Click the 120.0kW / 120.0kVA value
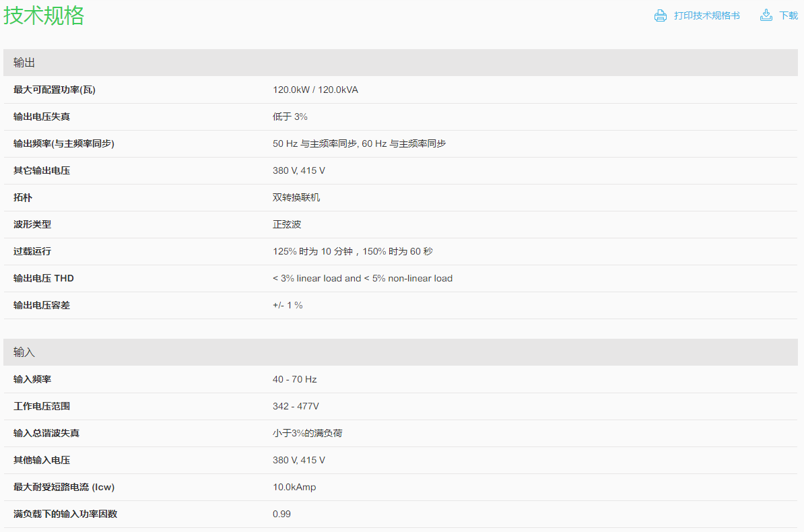The image size is (804, 532). click(x=315, y=90)
